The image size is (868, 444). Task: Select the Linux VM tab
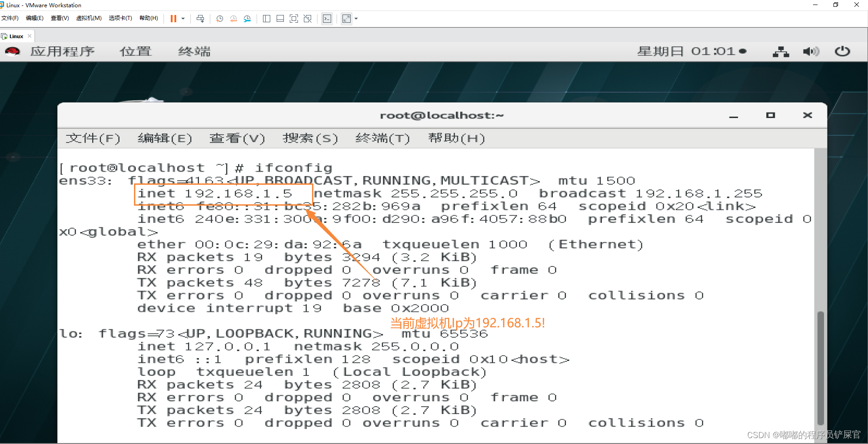coord(16,36)
